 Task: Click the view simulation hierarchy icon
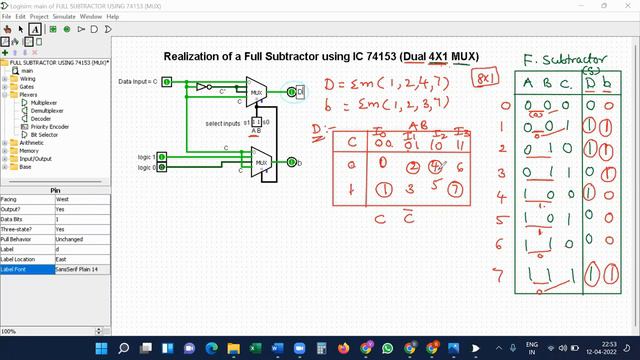[15, 42]
